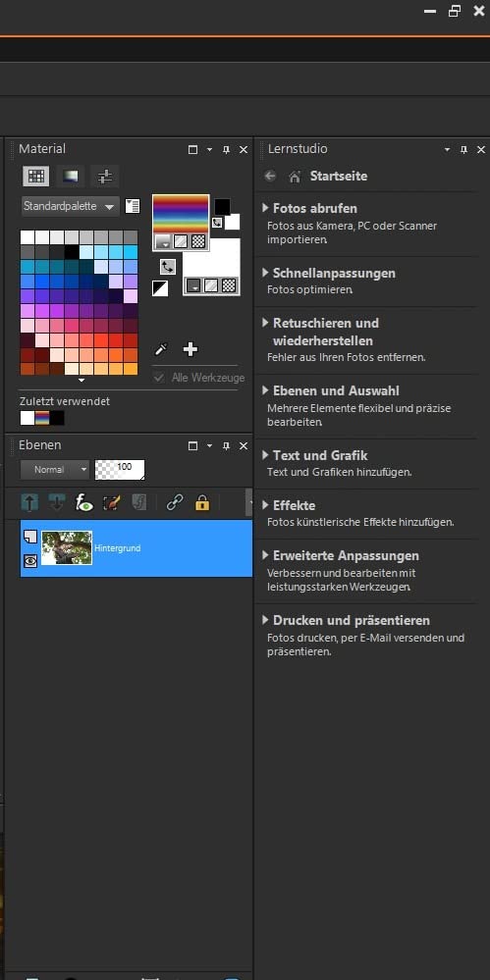This screenshot has height=980, width=490.
Task: Open gradient frame view in Material panel
Action: pos(71,177)
